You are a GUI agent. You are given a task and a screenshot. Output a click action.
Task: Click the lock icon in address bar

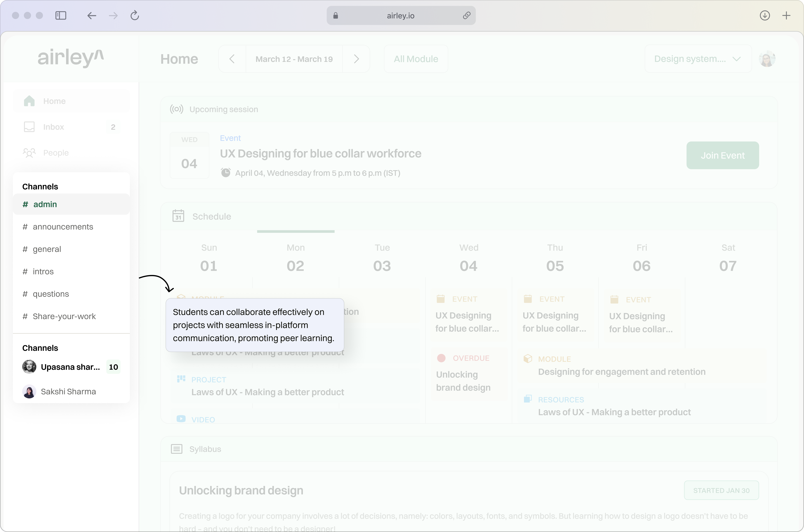tap(336, 16)
